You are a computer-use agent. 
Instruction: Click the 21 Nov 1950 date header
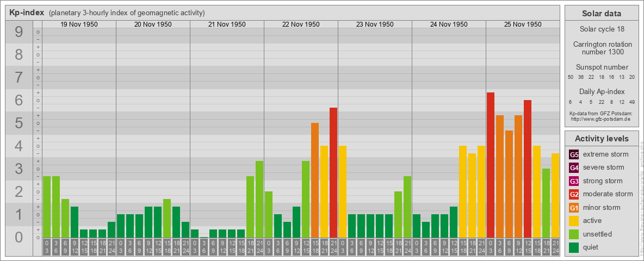coord(227,24)
